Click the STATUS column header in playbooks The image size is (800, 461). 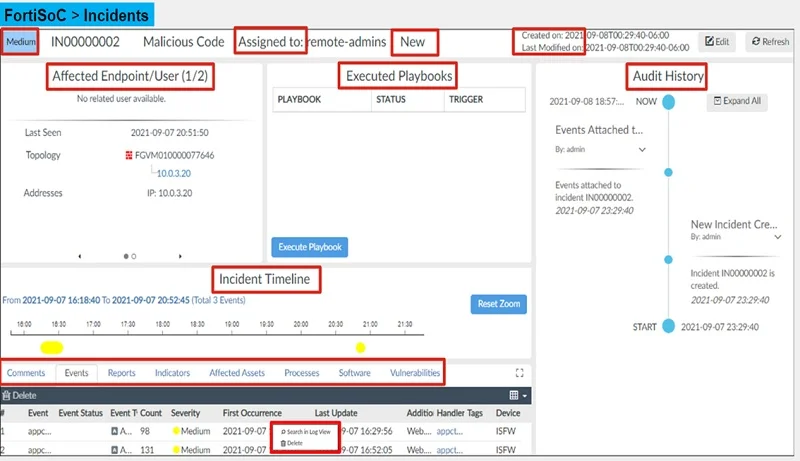tap(391, 99)
